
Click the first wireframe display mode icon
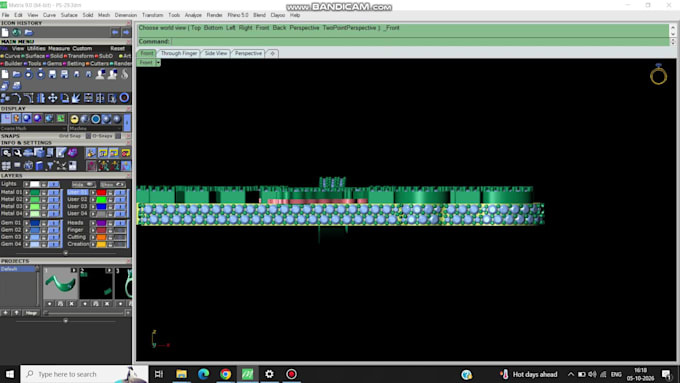click(x=6, y=118)
